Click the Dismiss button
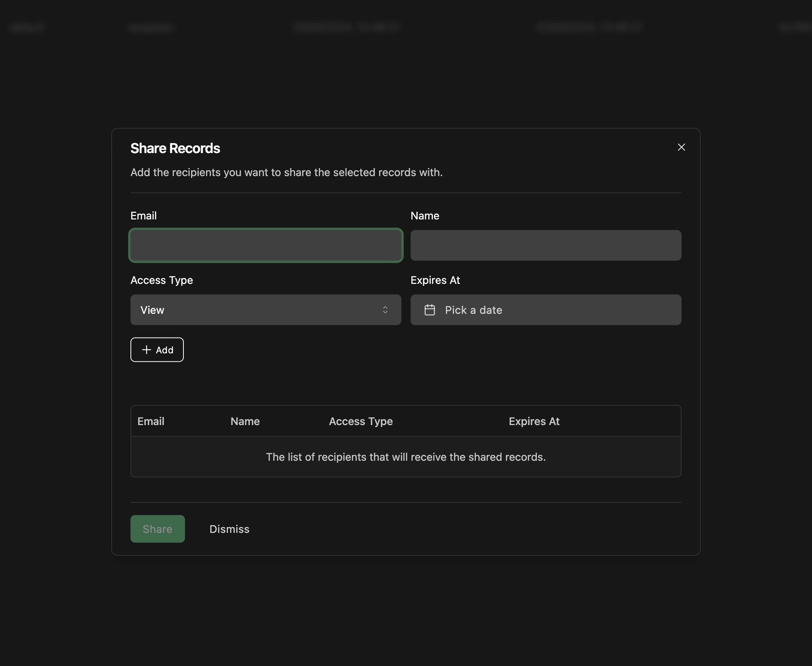The height and width of the screenshot is (666, 812). tap(229, 529)
